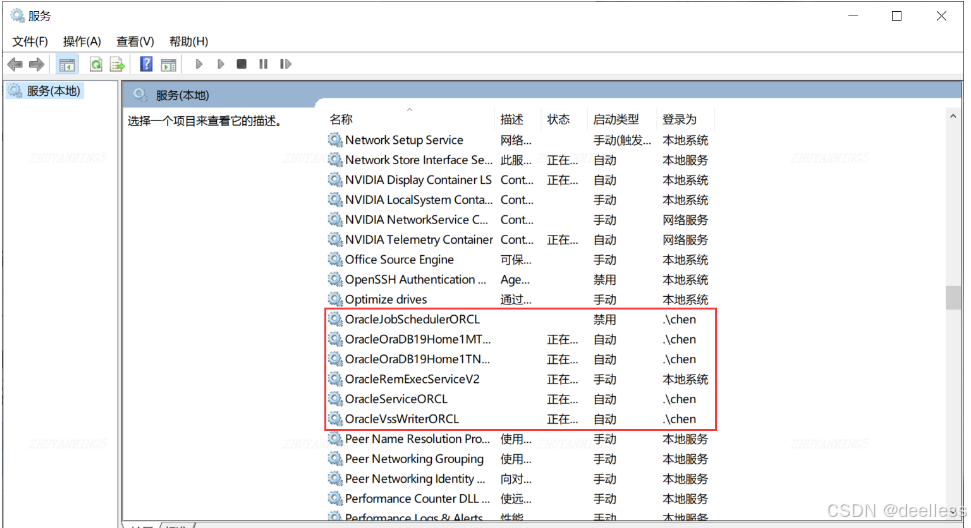Click the Restart service icon

(x=285, y=64)
